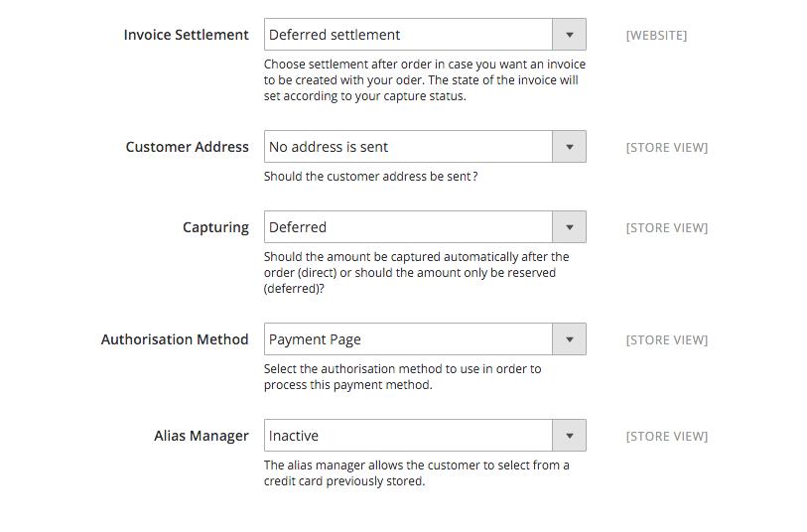Click [STORE VIEW] beside Capturing field

coord(666,228)
